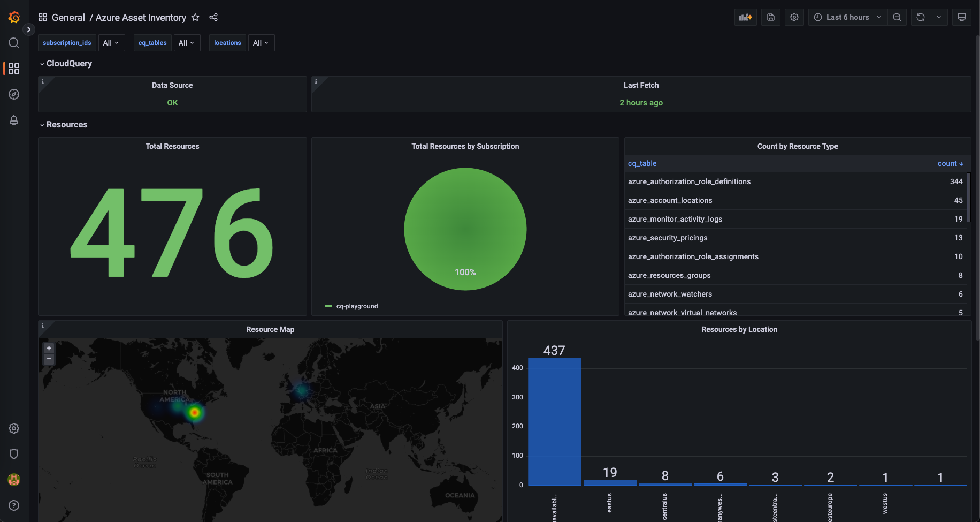Open Configuration gear in sidebar
Viewport: 980px width, 522px height.
point(14,428)
